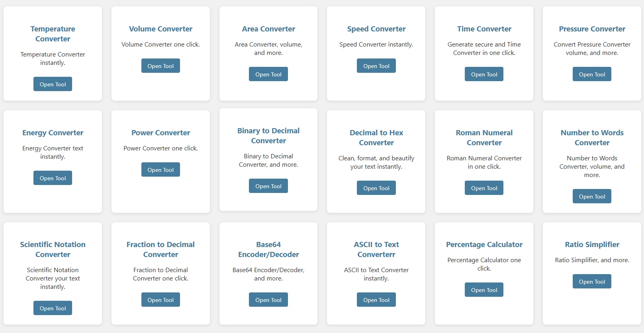Launch the Base64 Encoder/Decoder tool
Viewport: 644px width, 333px height.
pyautogui.click(x=268, y=300)
